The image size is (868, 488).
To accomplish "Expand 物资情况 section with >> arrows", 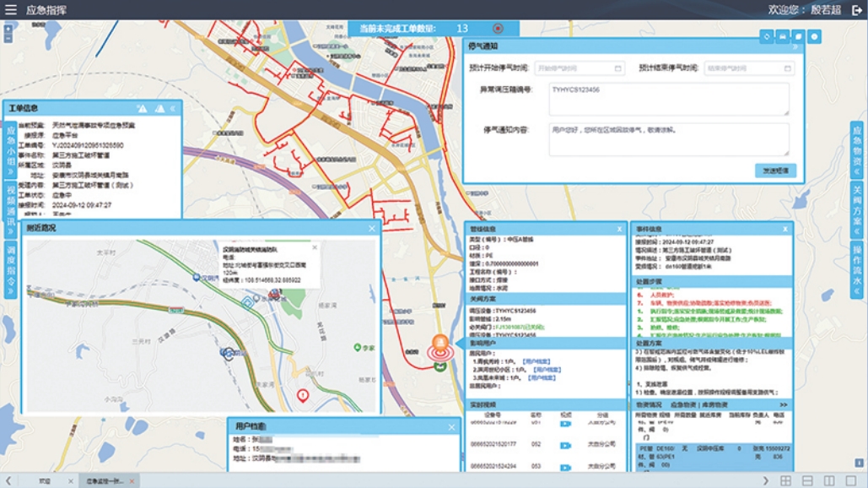I will (x=784, y=405).
